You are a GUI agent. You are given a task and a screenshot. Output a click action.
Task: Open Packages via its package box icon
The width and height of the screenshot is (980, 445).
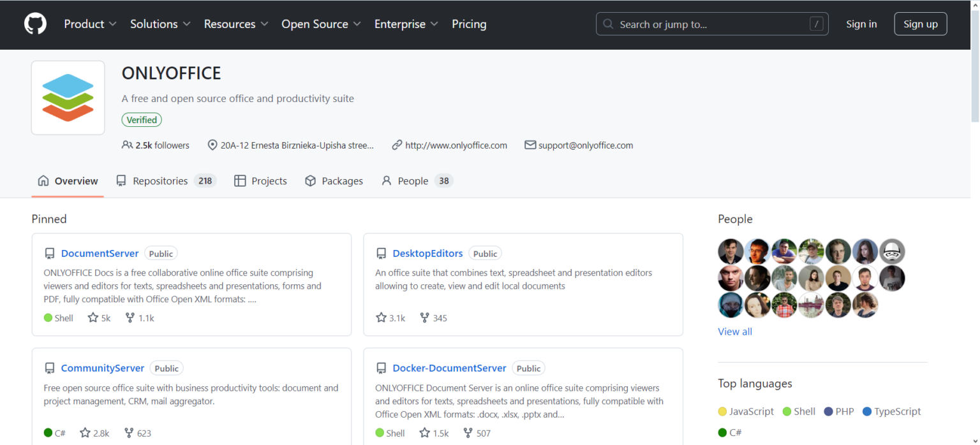click(311, 180)
